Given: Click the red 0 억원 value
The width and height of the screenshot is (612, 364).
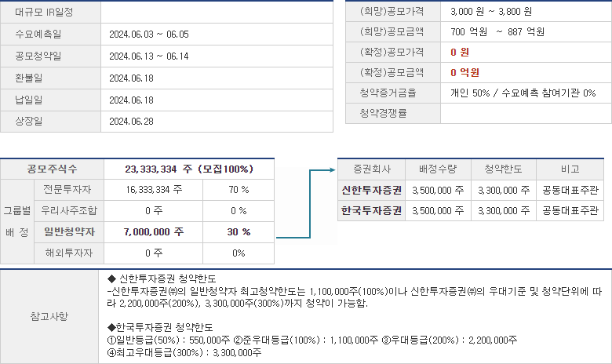Looking at the screenshot, I should click(x=464, y=73).
